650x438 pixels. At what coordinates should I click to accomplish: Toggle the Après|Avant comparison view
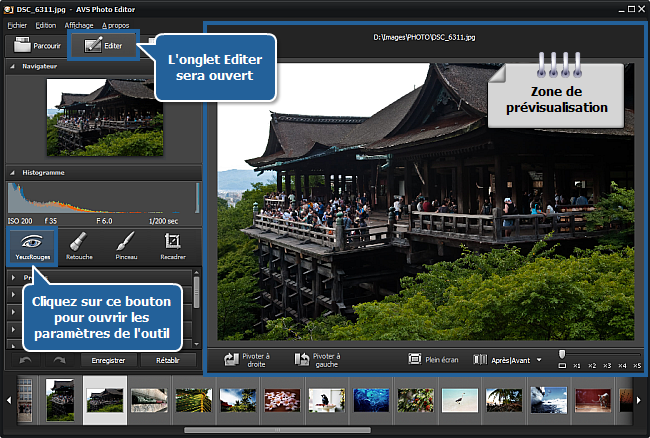[x=502, y=360]
